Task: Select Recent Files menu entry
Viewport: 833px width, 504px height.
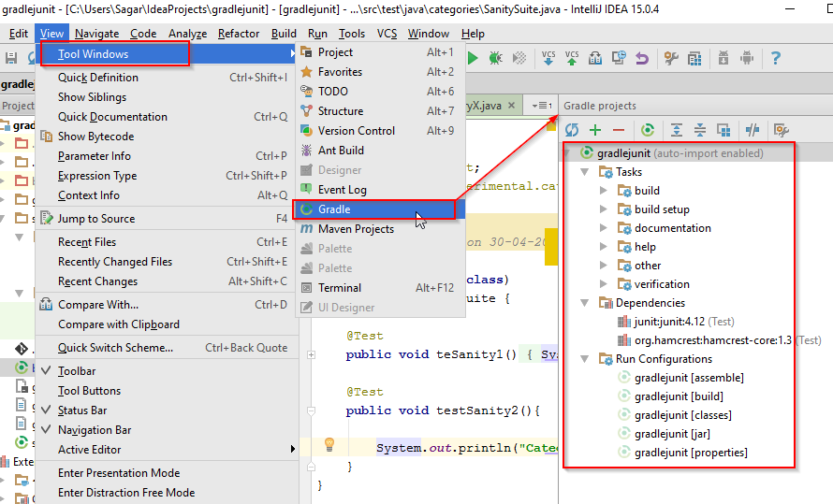Action: pos(168,242)
